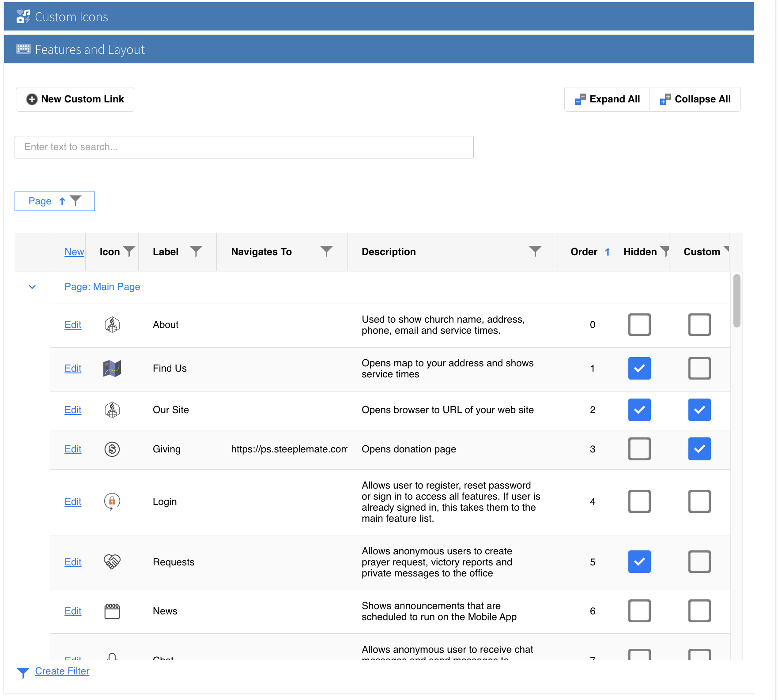Viewport: 778px width, 700px height.
Task: Click the New link in table header
Action: tap(74, 252)
